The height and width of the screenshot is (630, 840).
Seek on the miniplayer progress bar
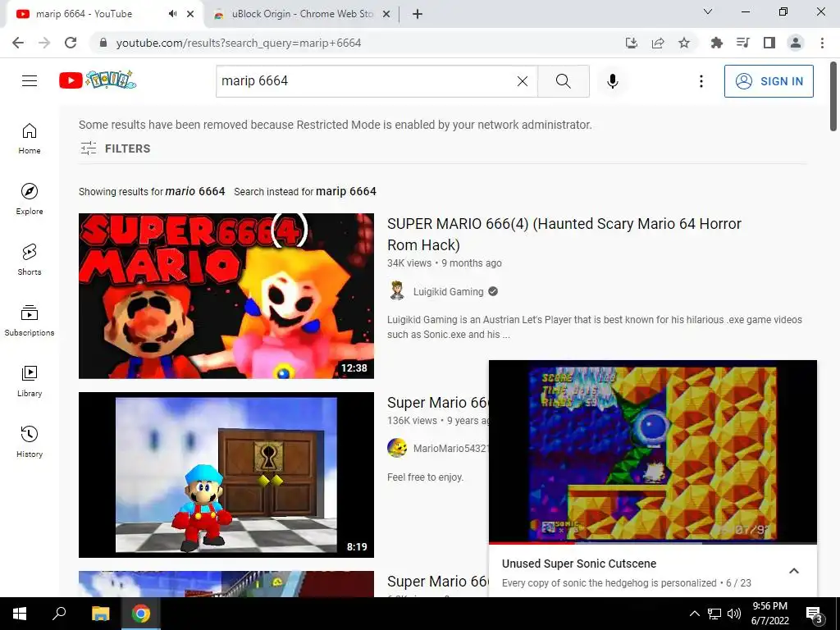(x=652, y=543)
